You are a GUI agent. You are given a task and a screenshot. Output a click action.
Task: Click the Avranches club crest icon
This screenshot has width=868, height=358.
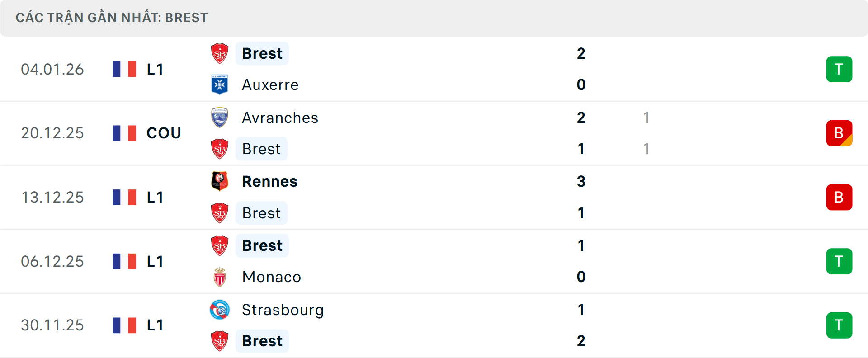(x=220, y=118)
